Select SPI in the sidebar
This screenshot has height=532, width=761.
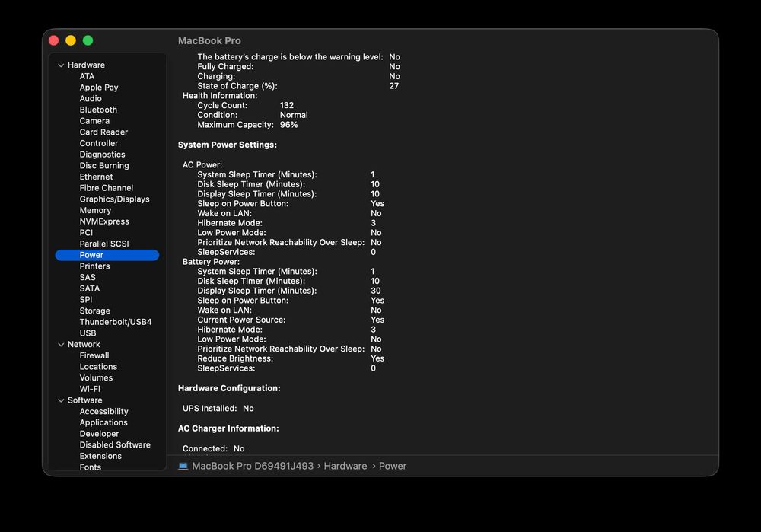[86, 300]
